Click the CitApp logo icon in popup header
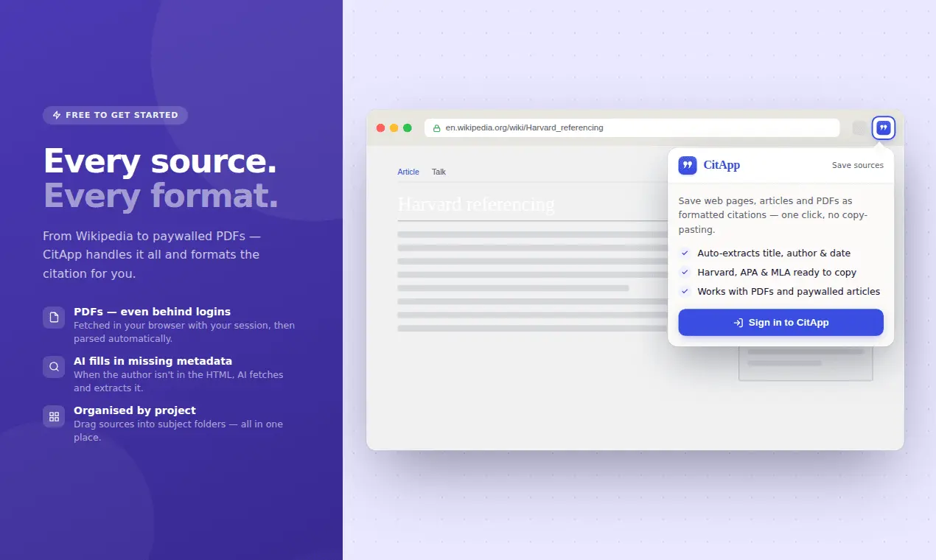 point(688,165)
